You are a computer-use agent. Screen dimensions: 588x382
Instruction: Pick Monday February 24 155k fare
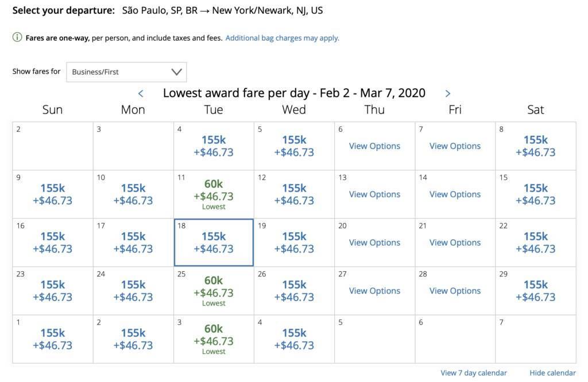coord(133,291)
